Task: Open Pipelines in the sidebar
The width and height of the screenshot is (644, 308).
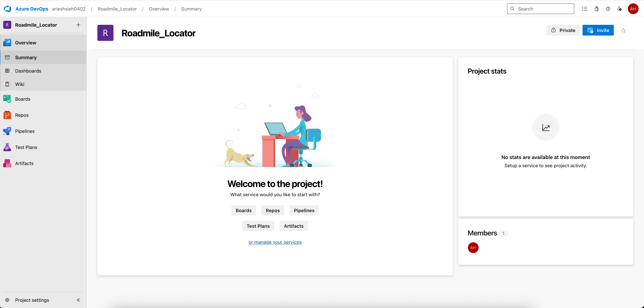Action: [x=25, y=131]
